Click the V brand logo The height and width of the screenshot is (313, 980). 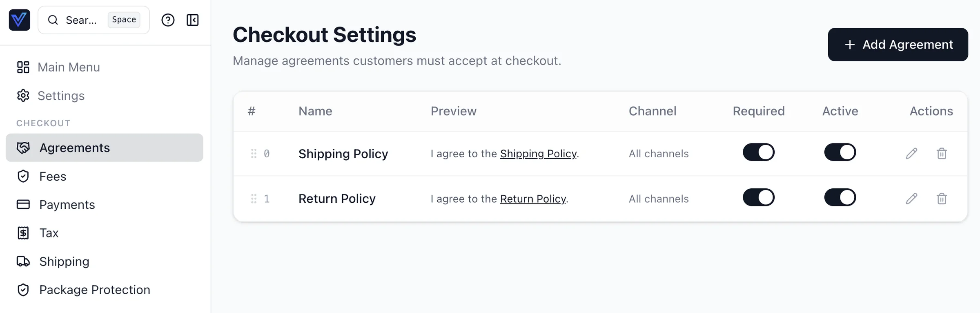pyautogui.click(x=19, y=20)
